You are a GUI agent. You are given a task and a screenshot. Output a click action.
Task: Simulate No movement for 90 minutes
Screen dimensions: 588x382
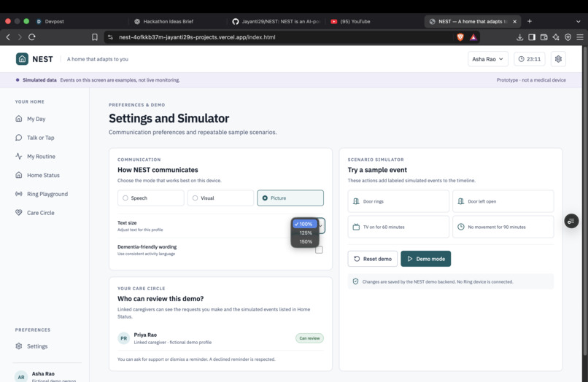tap(503, 227)
